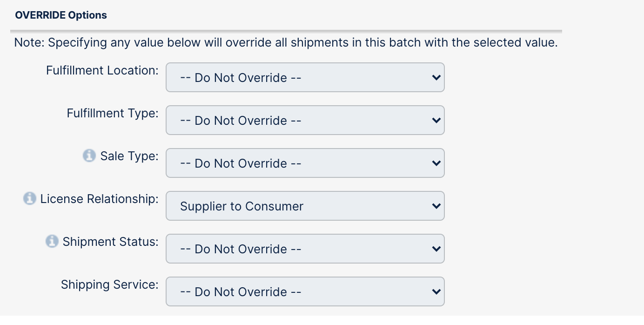Click the Fulfillment Location label
Viewport: 644px width, 325px height.
click(102, 70)
